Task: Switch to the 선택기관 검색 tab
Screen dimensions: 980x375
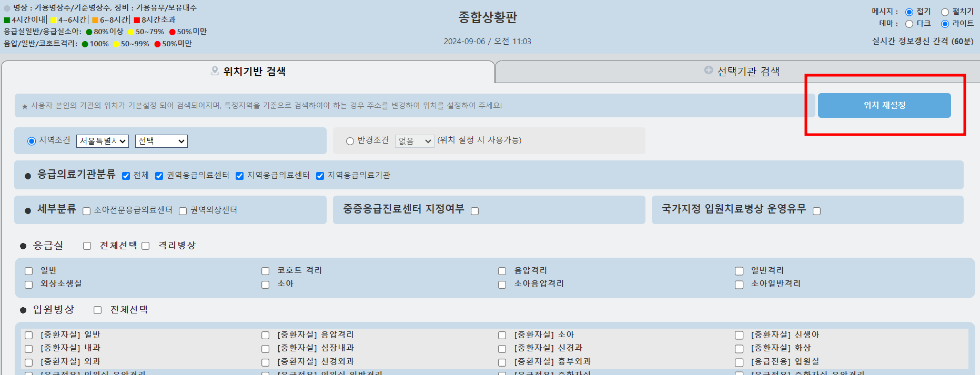Action: [742, 72]
